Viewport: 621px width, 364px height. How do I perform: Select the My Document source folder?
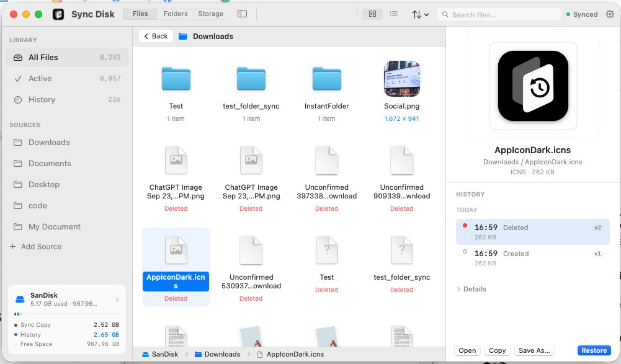tap(67, 226)
